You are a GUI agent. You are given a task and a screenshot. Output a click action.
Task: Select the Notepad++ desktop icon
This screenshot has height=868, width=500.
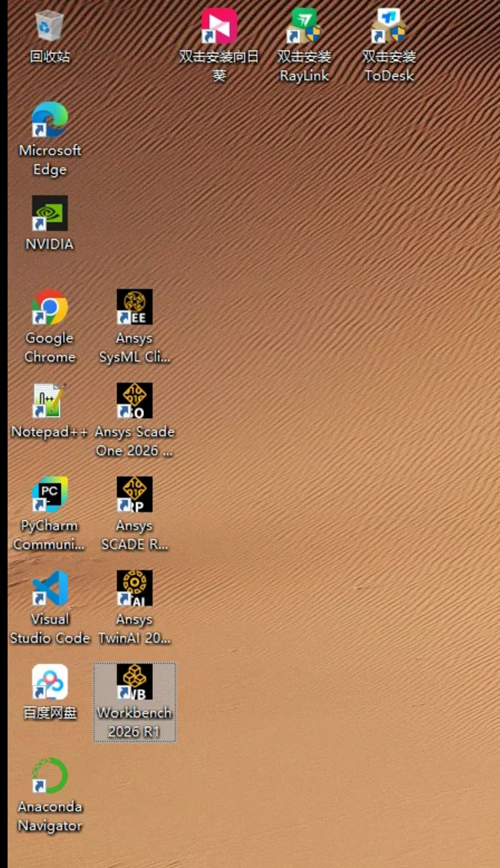coord(50,410)
